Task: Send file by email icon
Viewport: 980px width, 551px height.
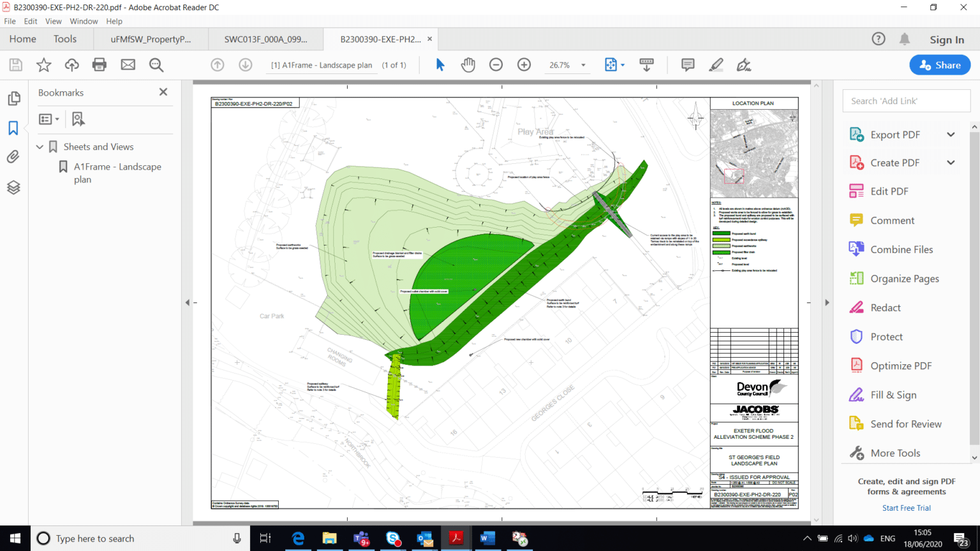Action: click(x=128, y=64)
